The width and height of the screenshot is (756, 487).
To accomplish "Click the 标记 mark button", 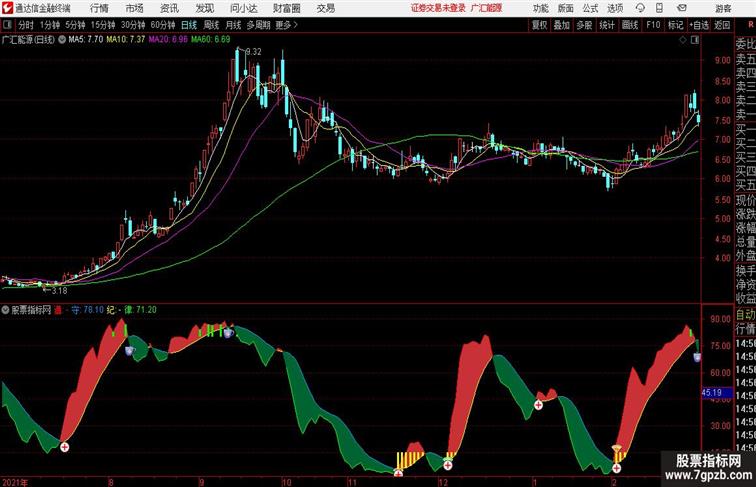I will click(675, 25).
